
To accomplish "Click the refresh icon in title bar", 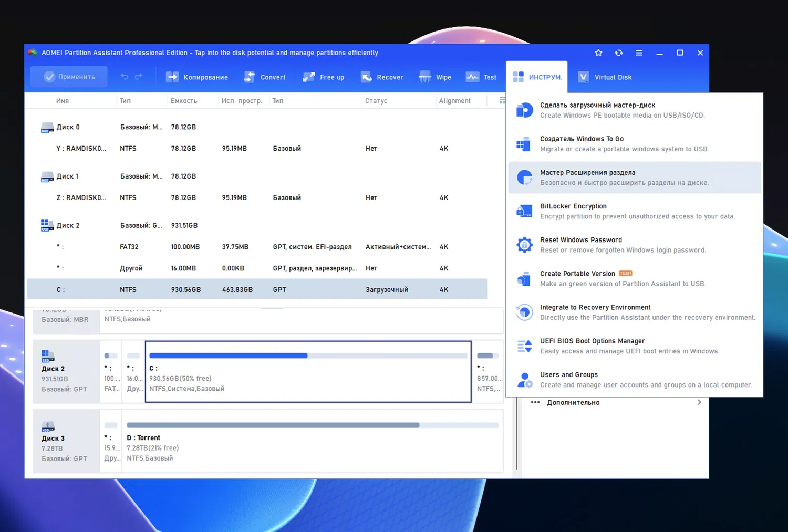I will coord(619,53).
